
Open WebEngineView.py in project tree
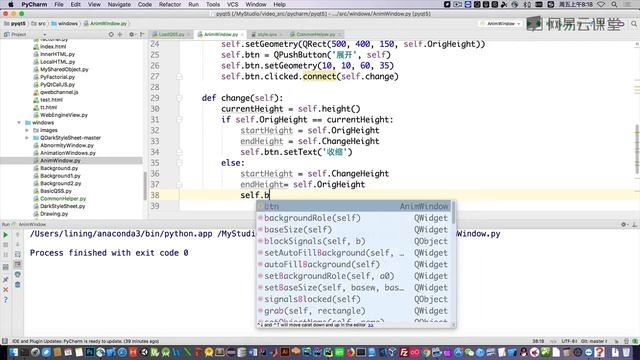[x=64, y=115]
